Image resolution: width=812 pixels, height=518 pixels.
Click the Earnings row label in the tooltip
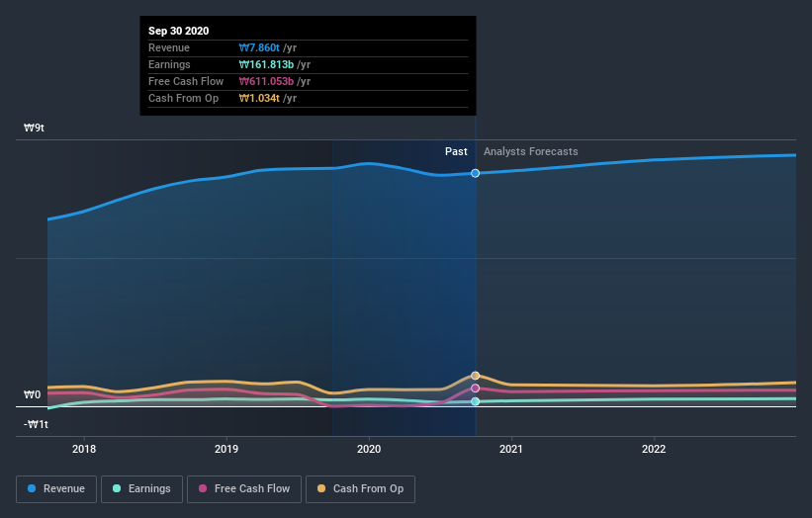(x=169, y=64)
